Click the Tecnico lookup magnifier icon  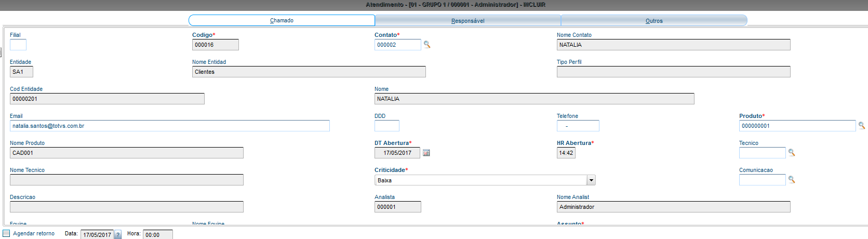pyautogui.click(x=792, y=153)
